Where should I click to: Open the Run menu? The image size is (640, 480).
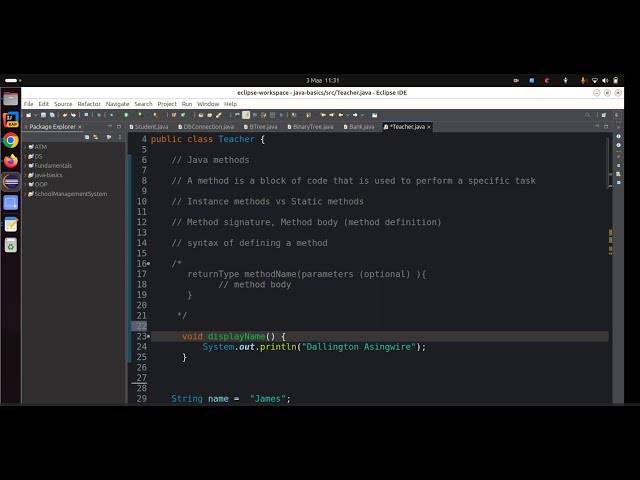pyautogui.click(x=187, y=104)
